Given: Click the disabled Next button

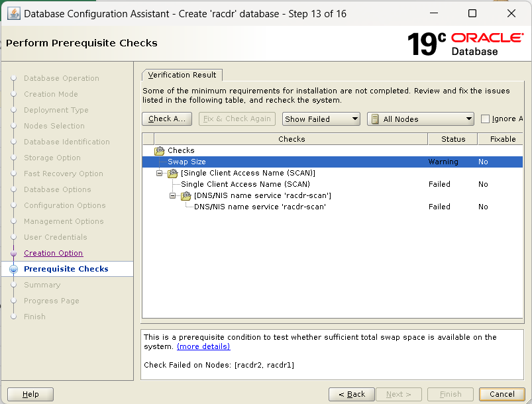Looking at the screenshot, I should pos(399,394).
